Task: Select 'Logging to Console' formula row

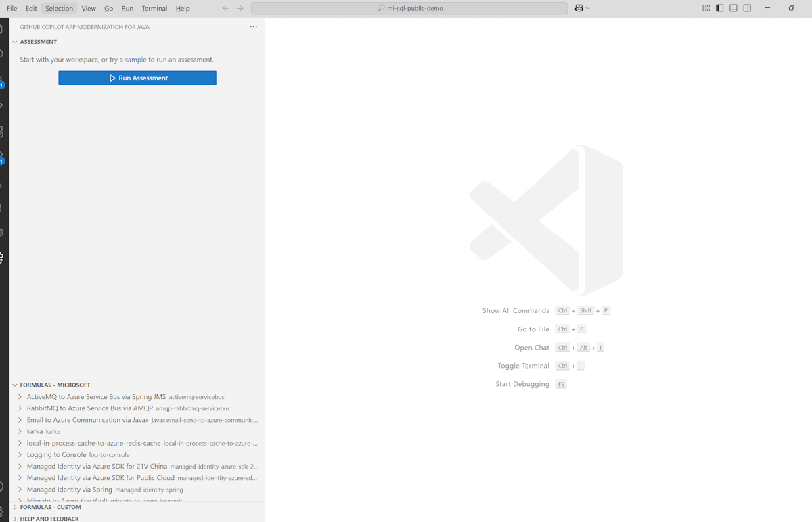Action: (137, 454)
